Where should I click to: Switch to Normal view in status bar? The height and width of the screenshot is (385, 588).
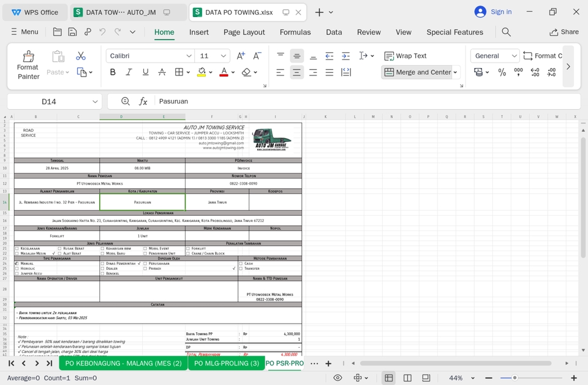coord(389,378)
